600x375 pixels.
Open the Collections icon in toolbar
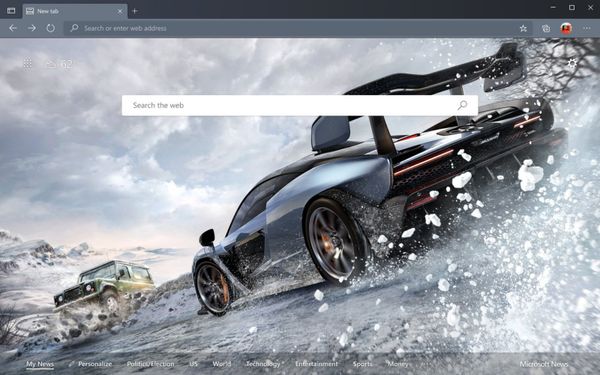click(546, 28)
